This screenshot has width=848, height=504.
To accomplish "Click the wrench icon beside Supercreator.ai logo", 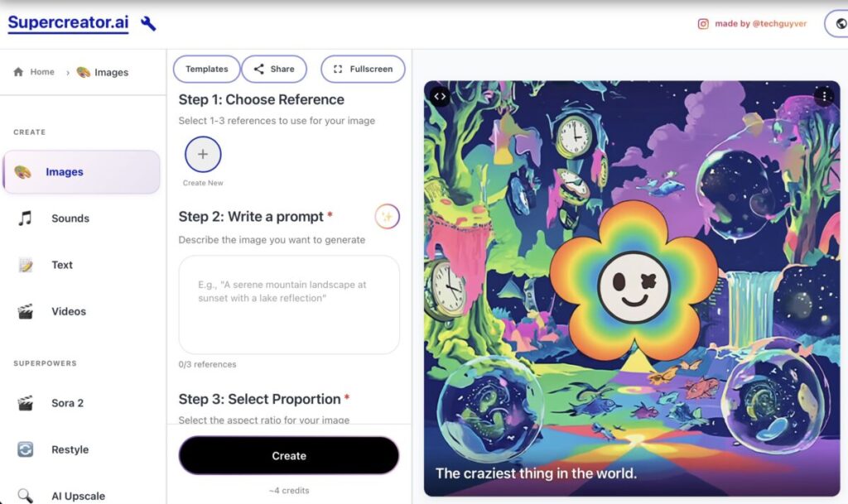I will pyautogui.click(x=148, y=23).
